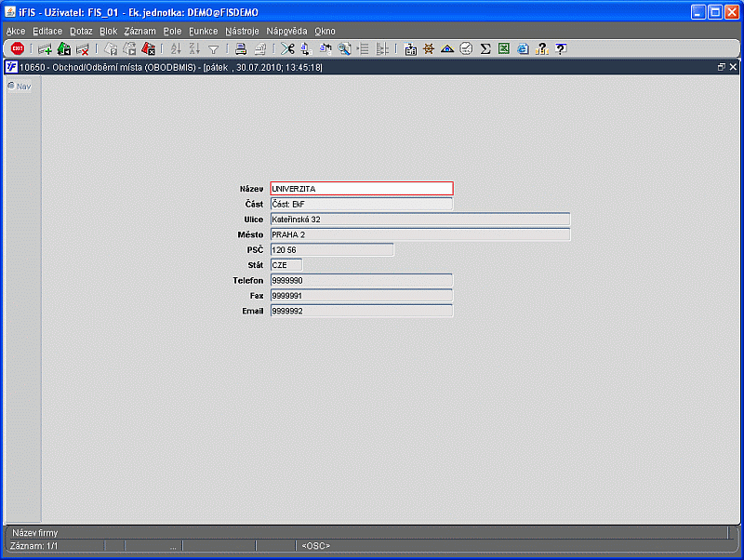Click the Stát field containing CZE
Screen dimensions: 744x560
(x=286, y=265)
